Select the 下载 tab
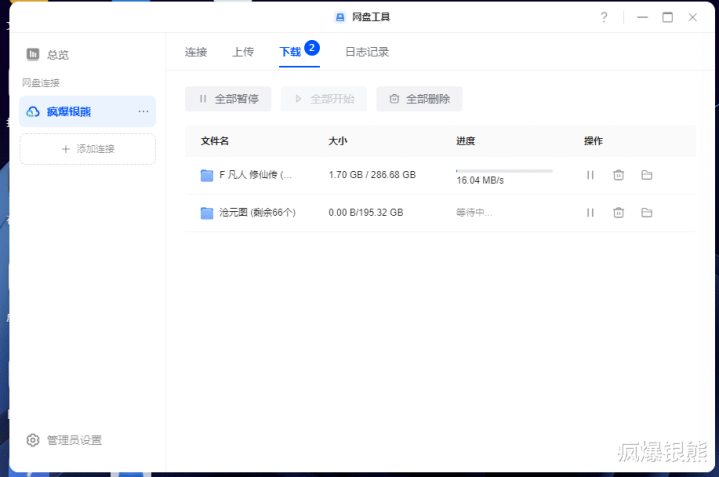 pos(290,52)
